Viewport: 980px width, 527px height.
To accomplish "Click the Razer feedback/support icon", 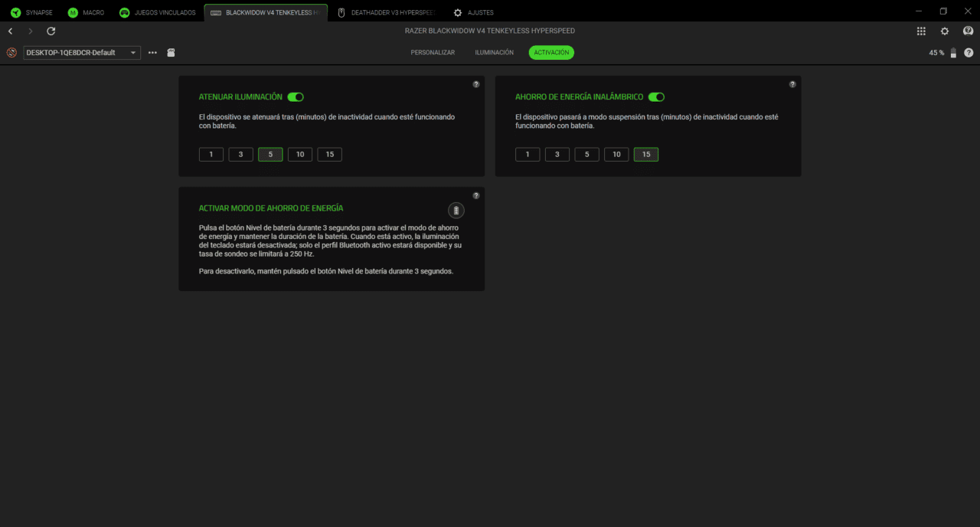I will click(969, 31).
